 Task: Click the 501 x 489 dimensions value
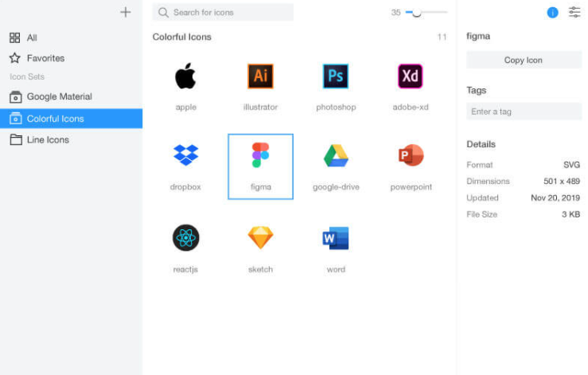pyautogui.click(x=562, y=182)
